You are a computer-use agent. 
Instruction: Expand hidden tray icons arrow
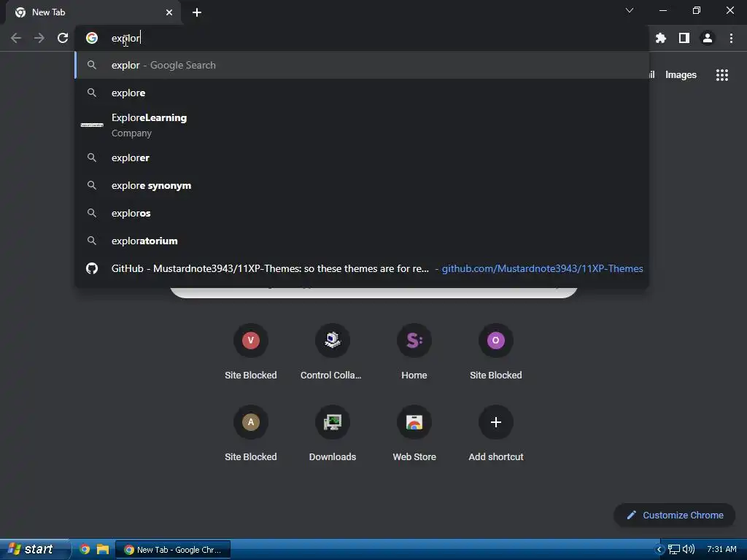(659, 550)
